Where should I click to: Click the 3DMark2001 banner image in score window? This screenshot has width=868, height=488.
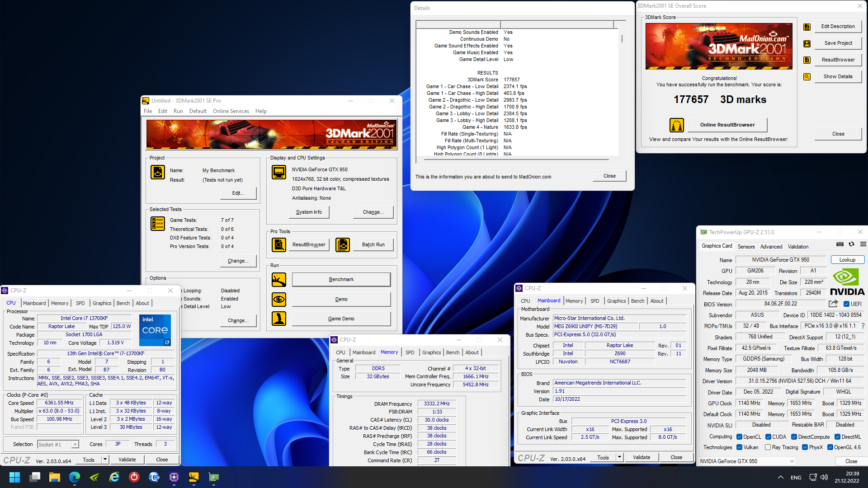(x=719, y=46)
